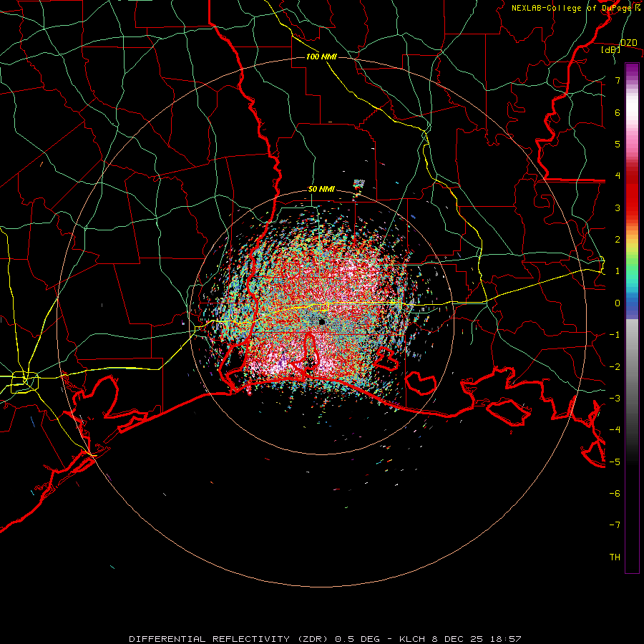Viewport: 644px width, 644px height.
Task: Click the black radar site dot at the center
Action: (x=321, y=321)
